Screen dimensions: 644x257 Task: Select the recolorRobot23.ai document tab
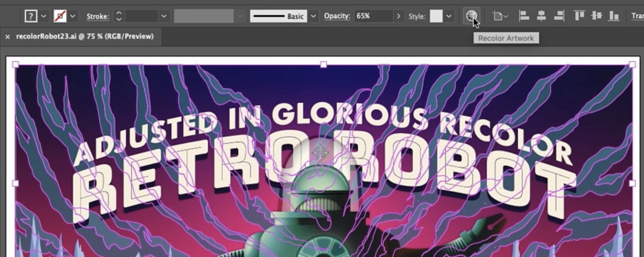point(85,36)
